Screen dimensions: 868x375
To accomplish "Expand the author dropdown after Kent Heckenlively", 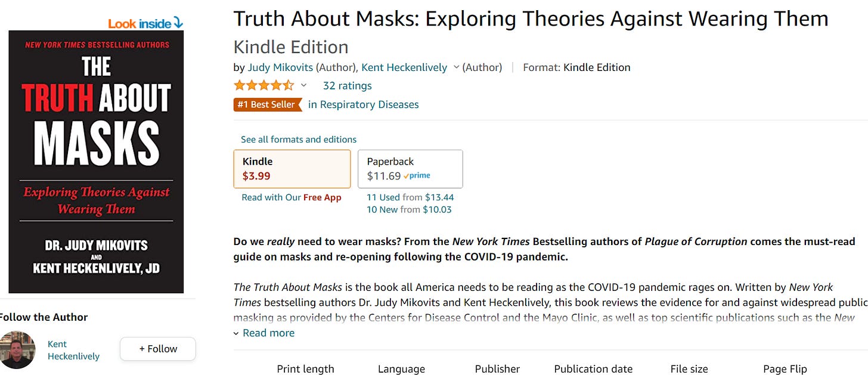I will pyautogui.click(x=456, y=67).
